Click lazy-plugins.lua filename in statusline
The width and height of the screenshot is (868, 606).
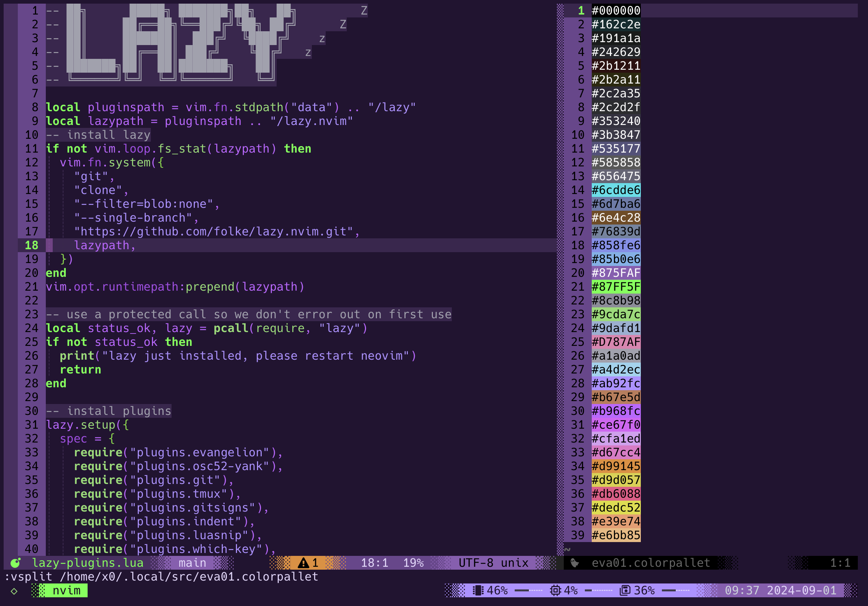[88, 563]
